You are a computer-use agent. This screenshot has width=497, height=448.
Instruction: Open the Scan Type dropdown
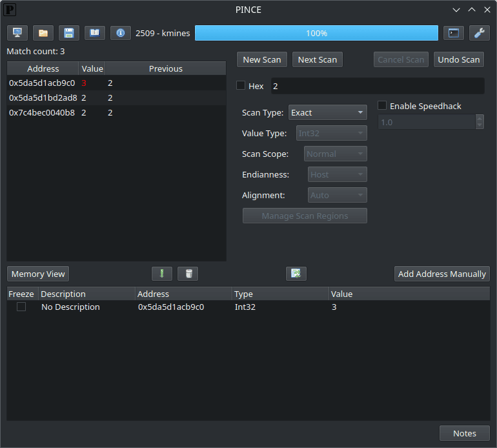tap(327, 112)
